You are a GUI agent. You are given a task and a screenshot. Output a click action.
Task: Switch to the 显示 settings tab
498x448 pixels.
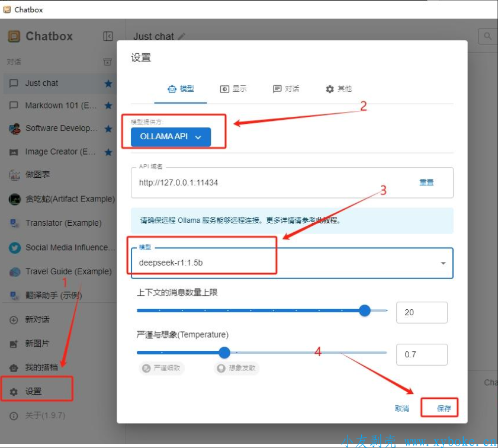coord(233,89)
